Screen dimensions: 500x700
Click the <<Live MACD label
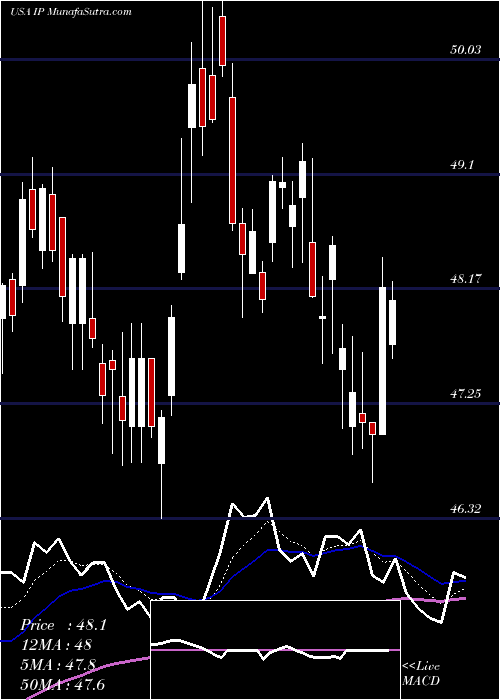pyautogui.click(x=421, y=673)
